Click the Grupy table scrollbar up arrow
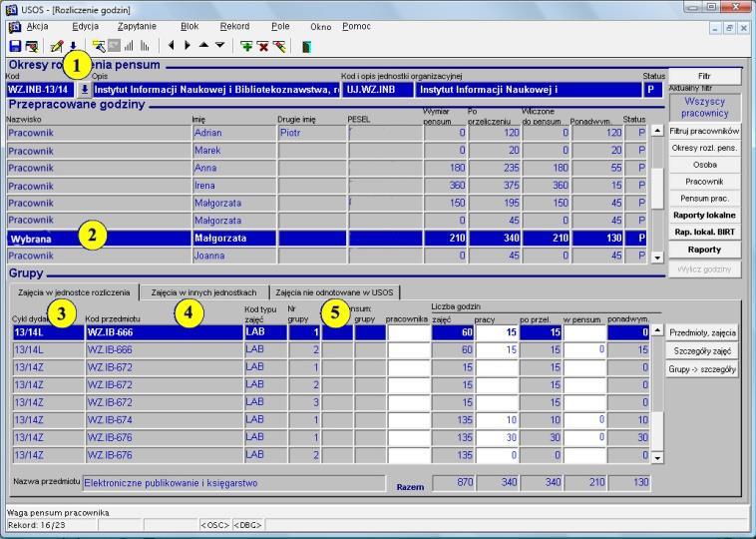The height and width of the screenshot is (539, 756). click(x=657, y=330)
